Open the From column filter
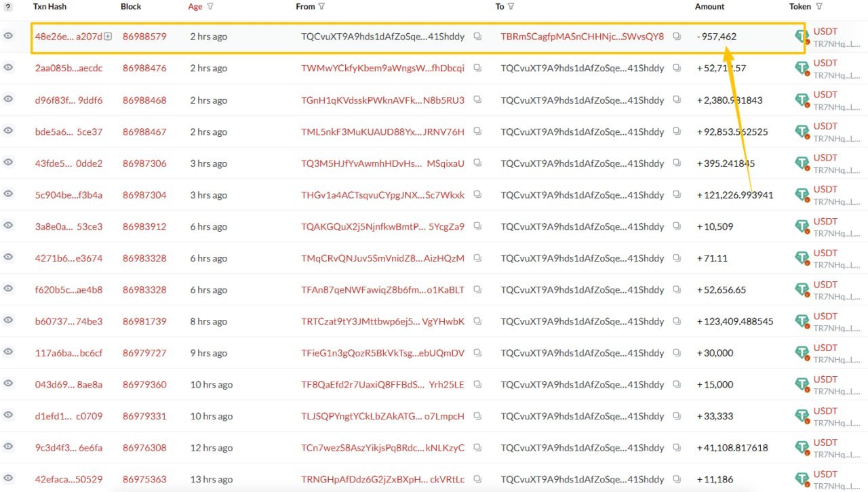This screenshot has height=492, width=868. pyautogui.click(x=321, y=7)
